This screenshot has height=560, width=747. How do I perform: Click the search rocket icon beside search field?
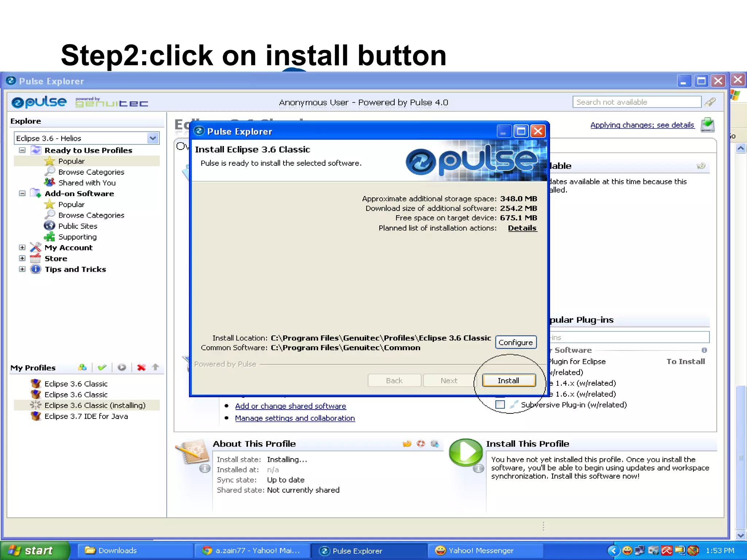[709, 102]
